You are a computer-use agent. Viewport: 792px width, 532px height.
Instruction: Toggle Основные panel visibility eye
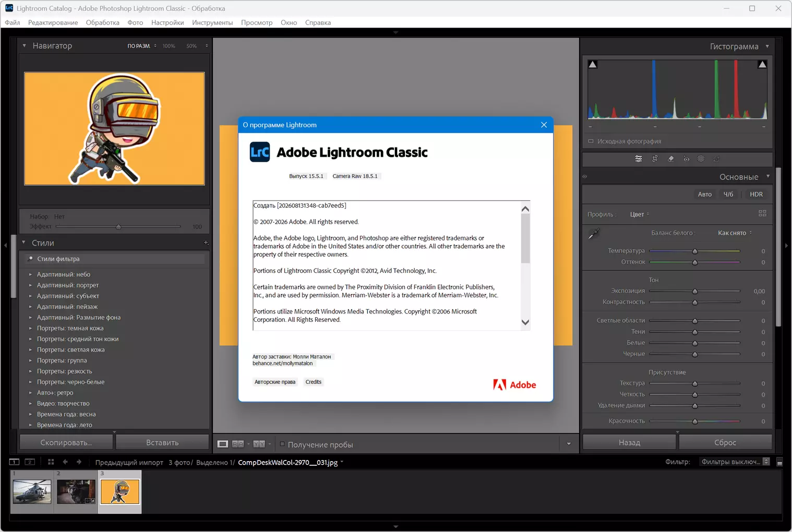click(x=585, y=177)
